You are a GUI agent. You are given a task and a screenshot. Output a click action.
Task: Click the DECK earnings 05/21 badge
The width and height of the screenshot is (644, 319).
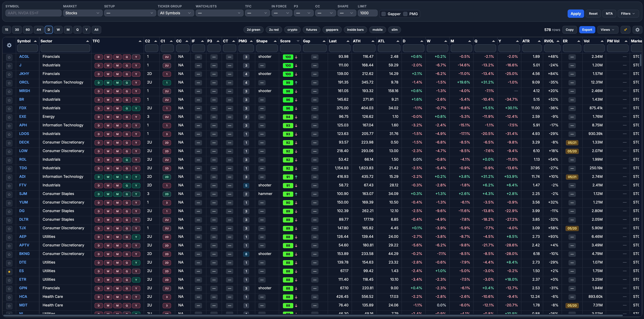(x=572, y=143)
